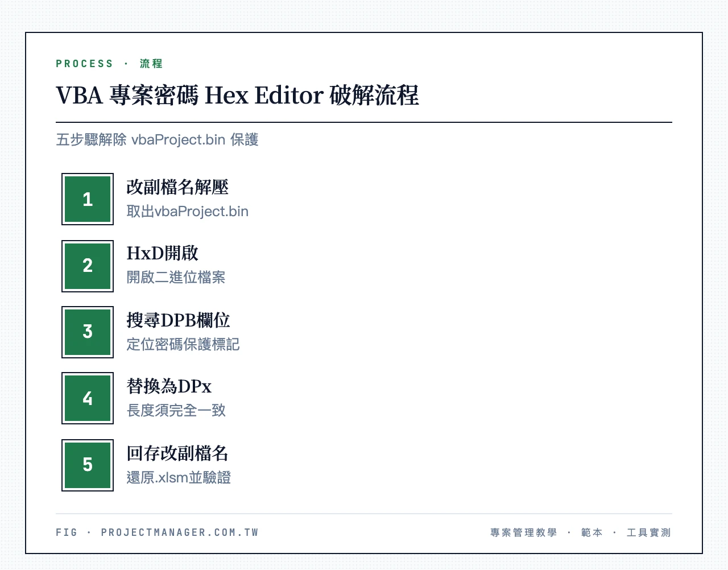Select the green step badge numbered 2
The height and width of the screenshot is (570, 728).
tap(88, 266)
